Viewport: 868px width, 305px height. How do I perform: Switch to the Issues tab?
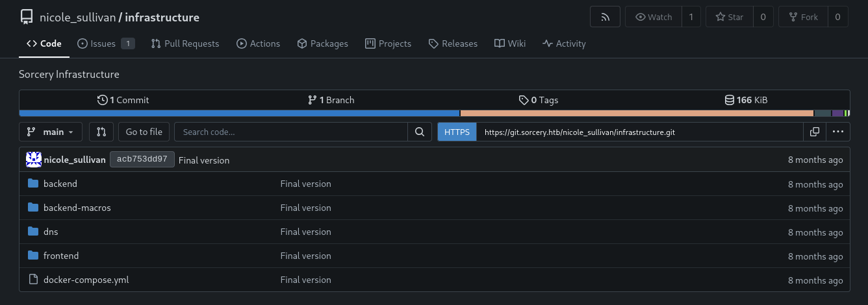click(103, 43)
